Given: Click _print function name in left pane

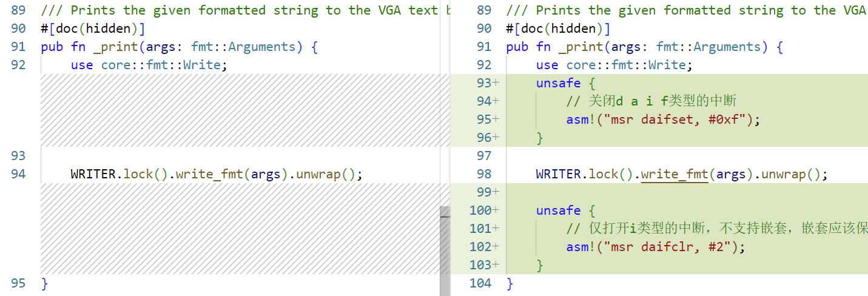Looking at the screenshot, I should pos(112,47).
